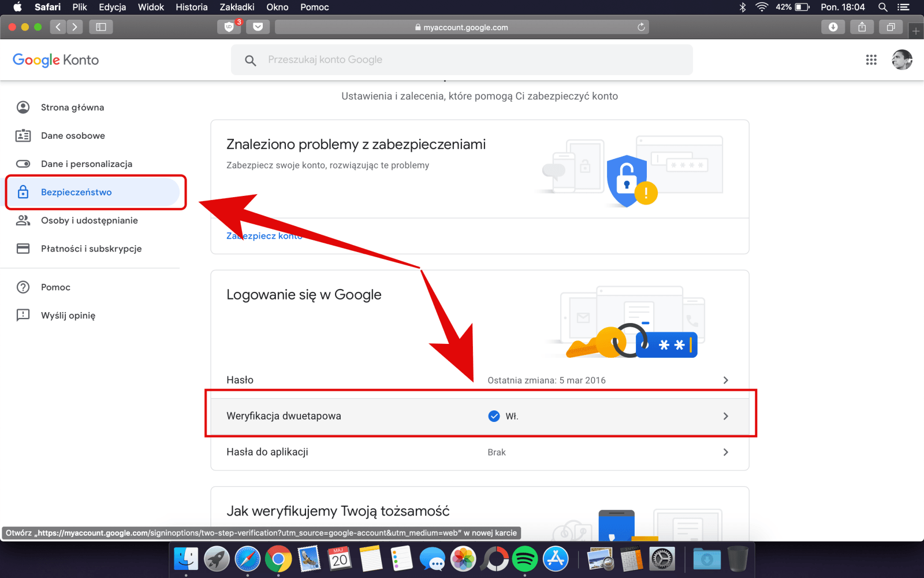Open Osoby i udostępnianie section
The image size is (924, 578).
pos(90,220)
